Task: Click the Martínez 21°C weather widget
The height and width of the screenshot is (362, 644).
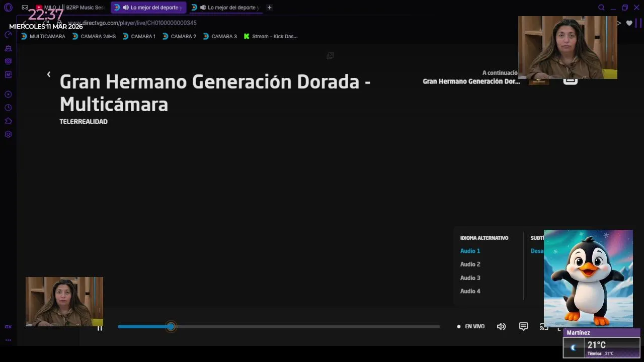Action: click(x=602, y=343)
